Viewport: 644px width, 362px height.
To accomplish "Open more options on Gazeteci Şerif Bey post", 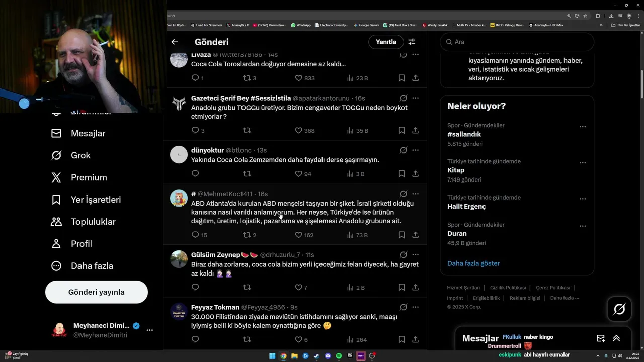I will (x=415, y=98).
